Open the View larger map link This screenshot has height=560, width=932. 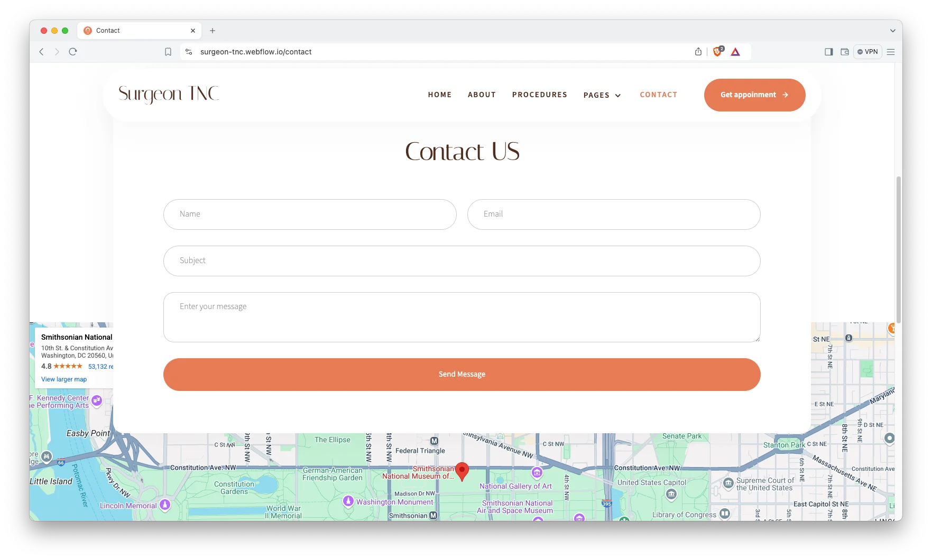click(x=64, y=379)
